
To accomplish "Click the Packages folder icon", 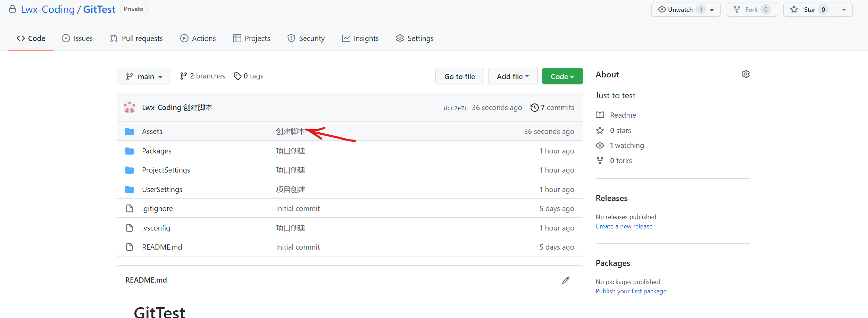I will [130, 151].
